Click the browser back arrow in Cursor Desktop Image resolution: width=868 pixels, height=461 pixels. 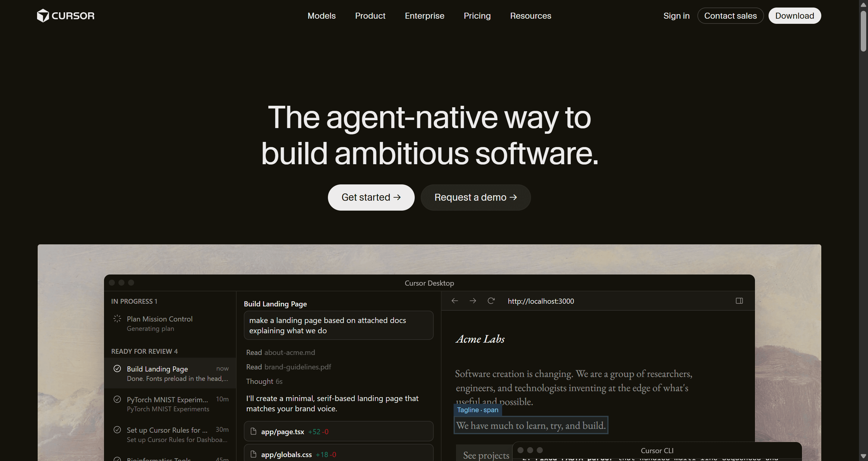click(x=454, y=301)
